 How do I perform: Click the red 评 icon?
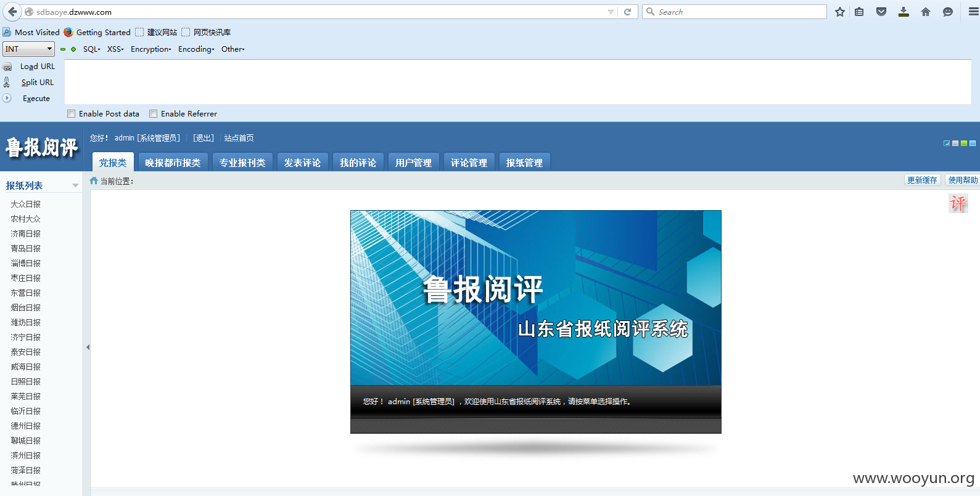(x=958, y=203)
